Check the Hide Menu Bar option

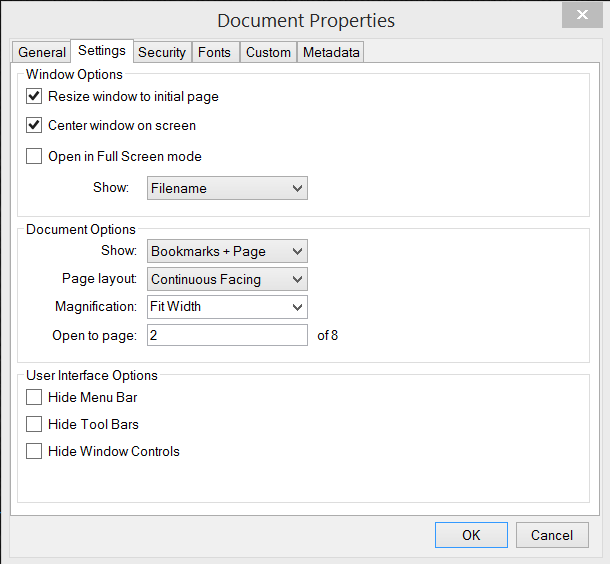tap(34, 397)
